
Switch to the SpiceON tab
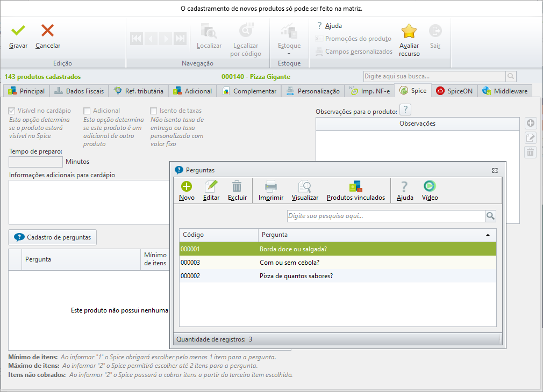click(x=454, y=91)
